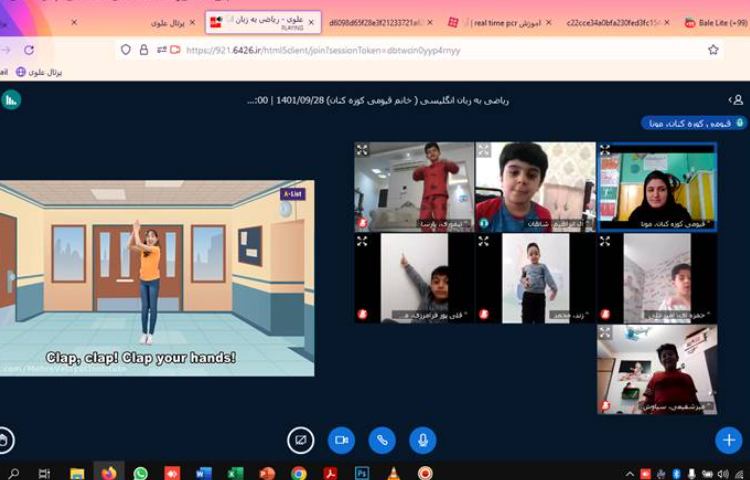
Task: Expand the webcam tile of boy in red pajamas
Action: click(362, 150)
